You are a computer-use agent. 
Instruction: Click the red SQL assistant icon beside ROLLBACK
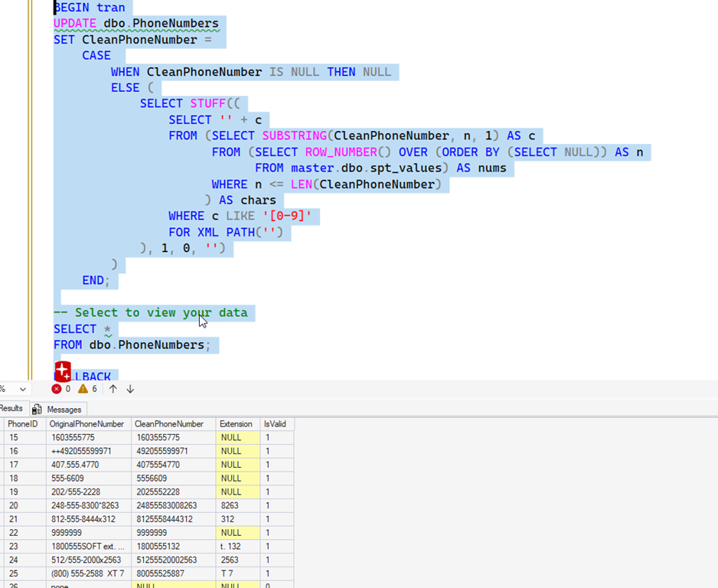63,372
